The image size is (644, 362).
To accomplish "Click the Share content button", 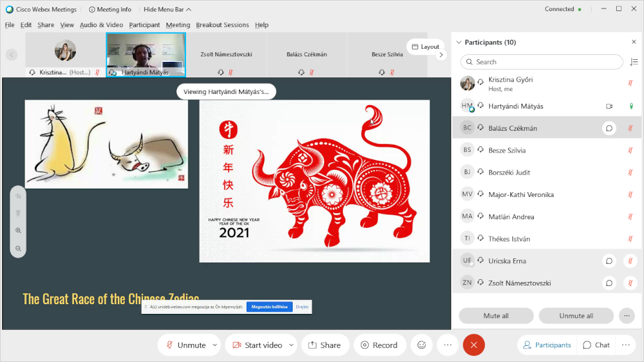I will pos(325,345).
